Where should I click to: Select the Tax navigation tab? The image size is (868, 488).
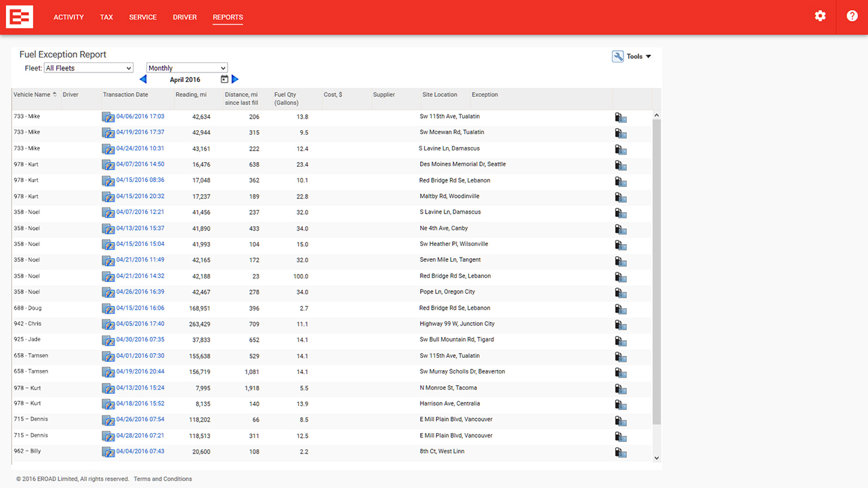click(x=106, y=17)
